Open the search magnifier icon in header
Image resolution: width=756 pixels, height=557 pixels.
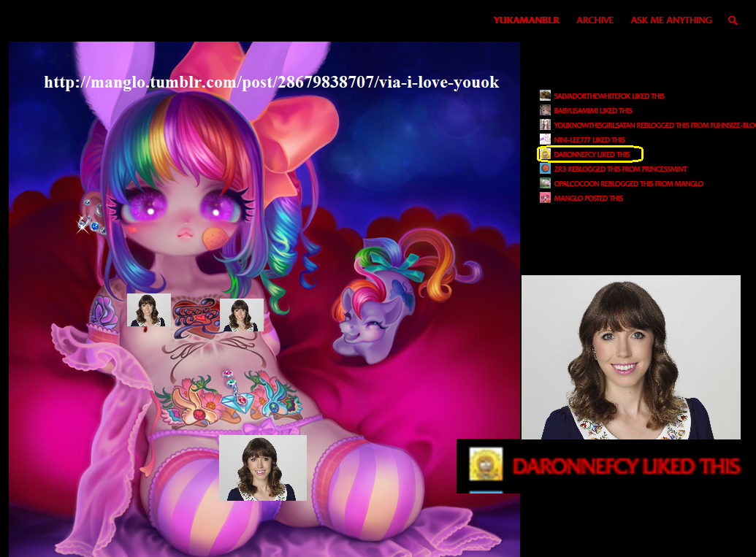point(733,20)
